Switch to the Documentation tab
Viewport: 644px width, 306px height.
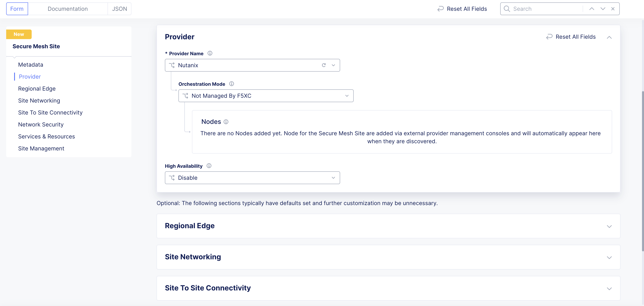68,9
